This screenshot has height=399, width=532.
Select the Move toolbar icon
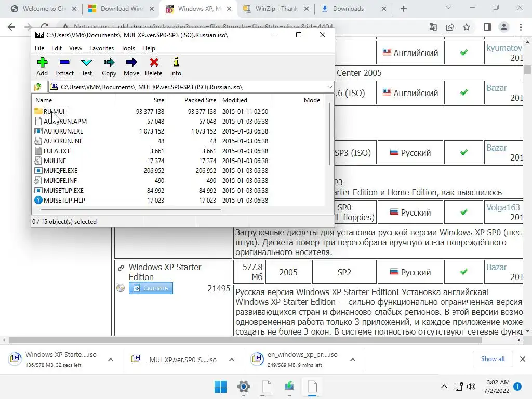click(x=131, y=67)
